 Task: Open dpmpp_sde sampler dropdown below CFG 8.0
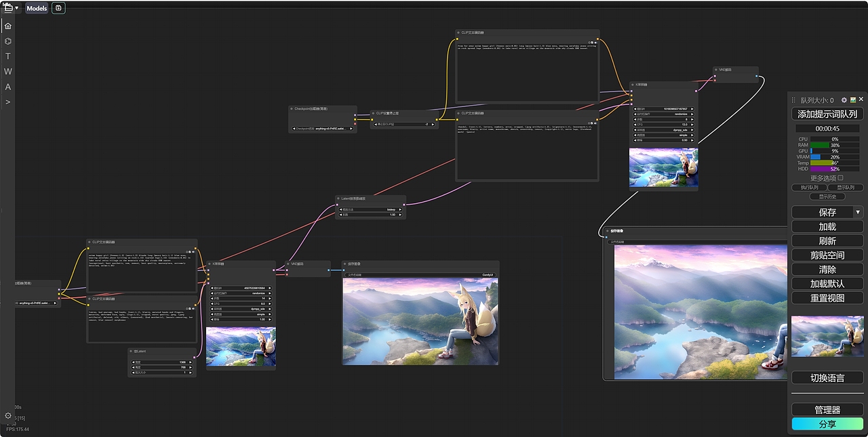pos(241,309)
